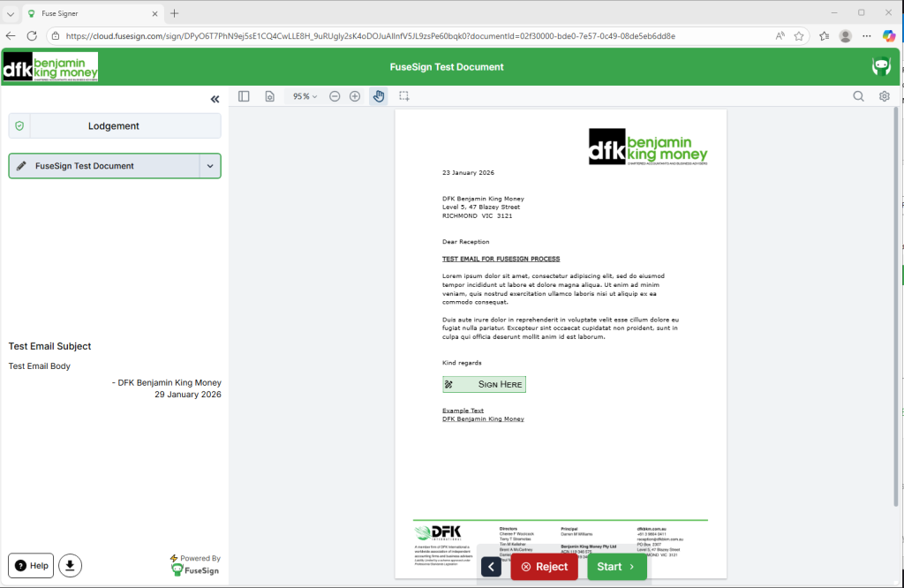Toggle the sidebar panel in viewer toolbar
This screenshot has width=904, height=588.
click(x=245, y=96)
